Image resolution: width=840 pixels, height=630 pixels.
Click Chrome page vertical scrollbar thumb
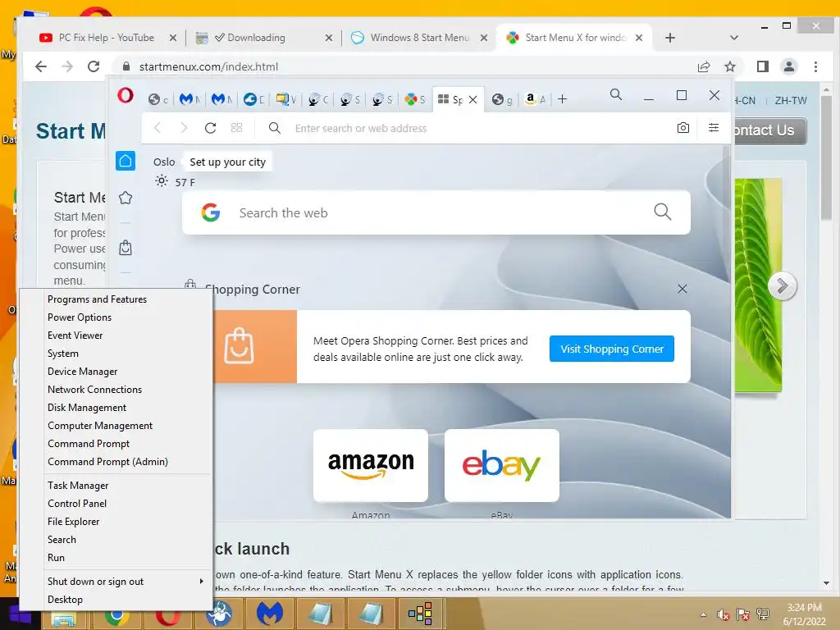(827, 158)
